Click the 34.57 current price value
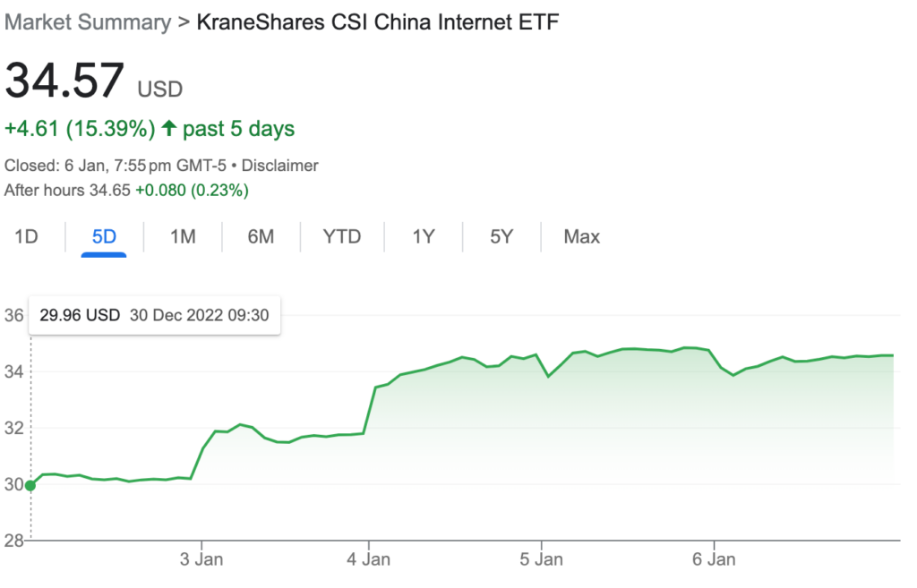The image size is (917, 588). pyautogui.click(x=64, y=81)
